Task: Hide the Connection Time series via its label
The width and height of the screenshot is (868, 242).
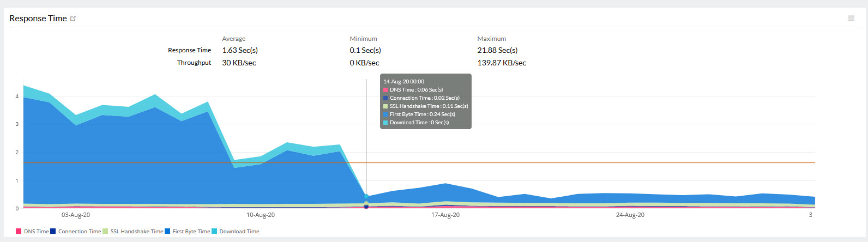Action: (80, 232)
